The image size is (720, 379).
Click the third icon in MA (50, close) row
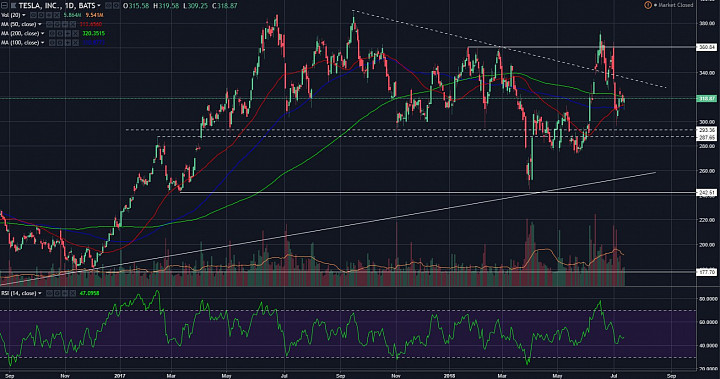[x=65, y=24]
